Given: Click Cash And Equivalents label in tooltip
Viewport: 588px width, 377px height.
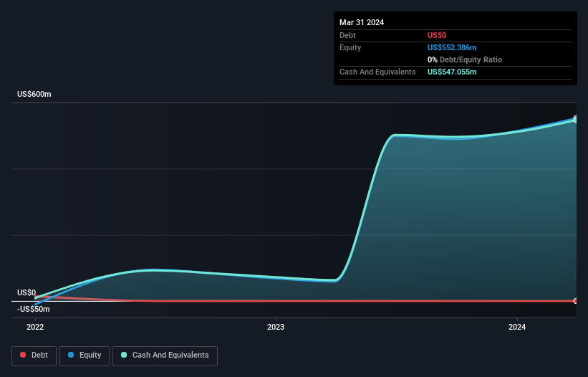Looking at the screenshot, I should tap(377, 72).
